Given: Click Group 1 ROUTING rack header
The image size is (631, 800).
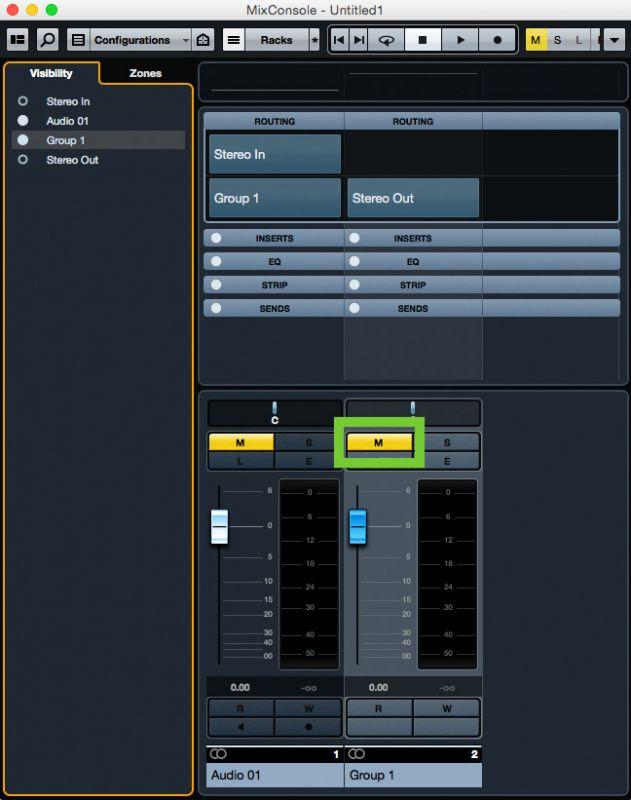Looking at the screenshot, I should (x=413, y=121).
